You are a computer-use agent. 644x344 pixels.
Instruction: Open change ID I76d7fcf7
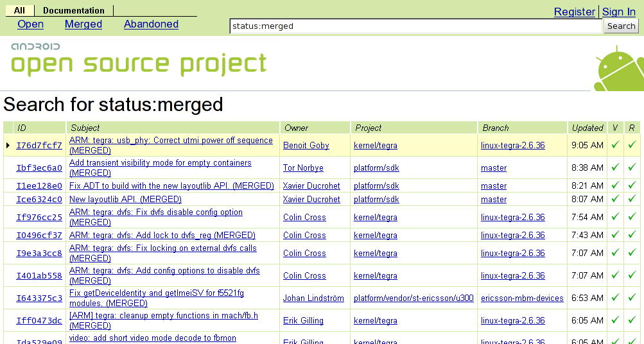39,145
